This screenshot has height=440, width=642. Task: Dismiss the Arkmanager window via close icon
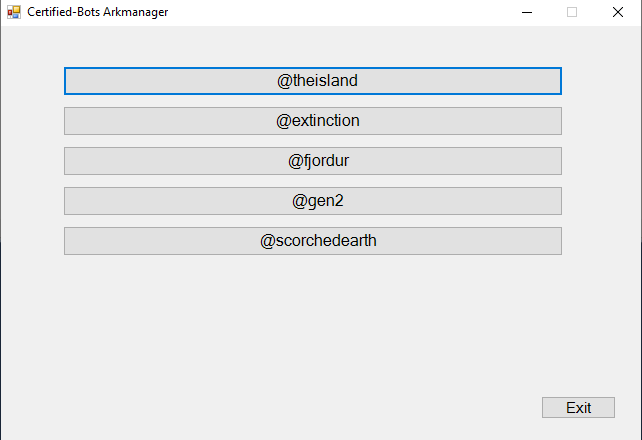point(618,12)
